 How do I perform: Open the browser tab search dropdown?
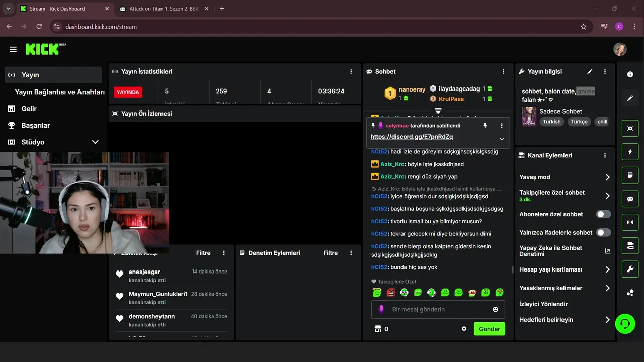8,9
